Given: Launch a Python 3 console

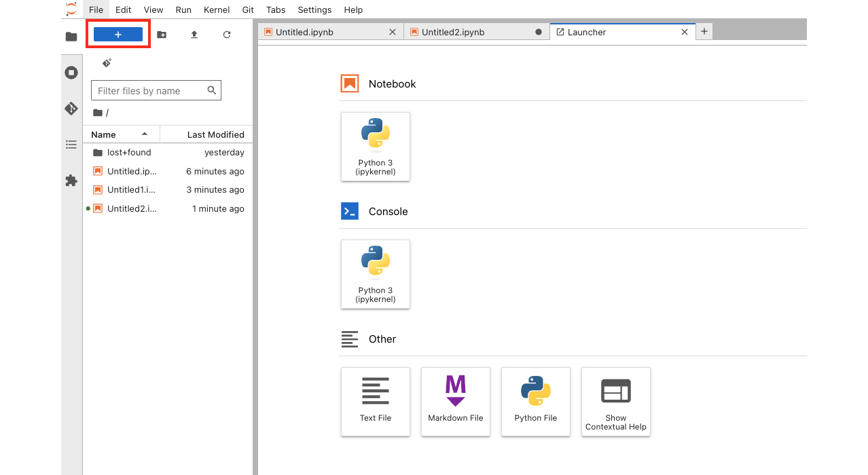Looking at the screenshot, I should [376, 274].
